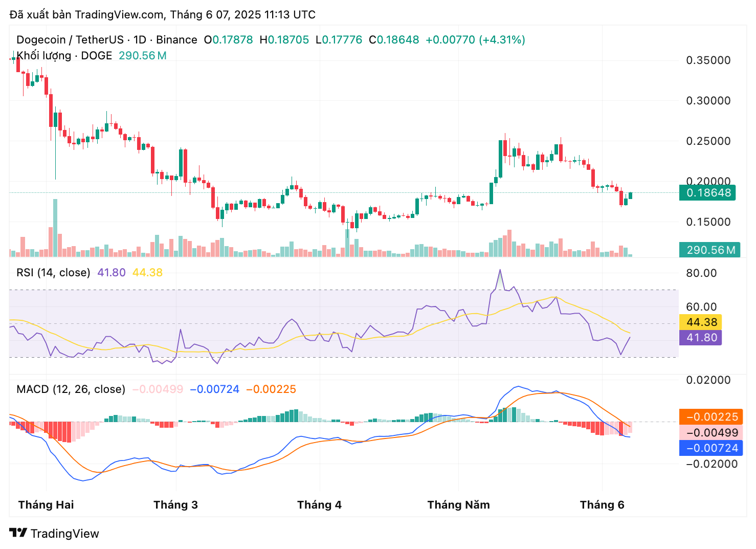Click the 0.35000 price axis label
This screenshot has width=756, height=549.
(708, 60)
